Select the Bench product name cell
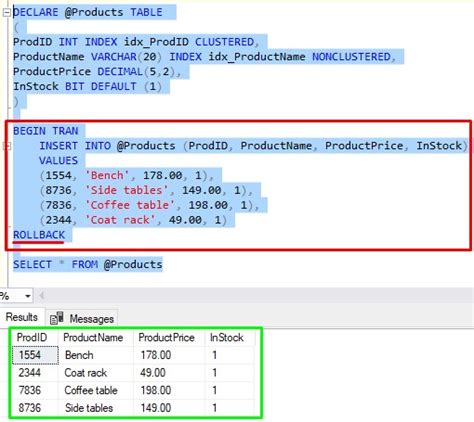Image resolution: width=474 pixels, height=422 pixels. (x=96, y=355)
